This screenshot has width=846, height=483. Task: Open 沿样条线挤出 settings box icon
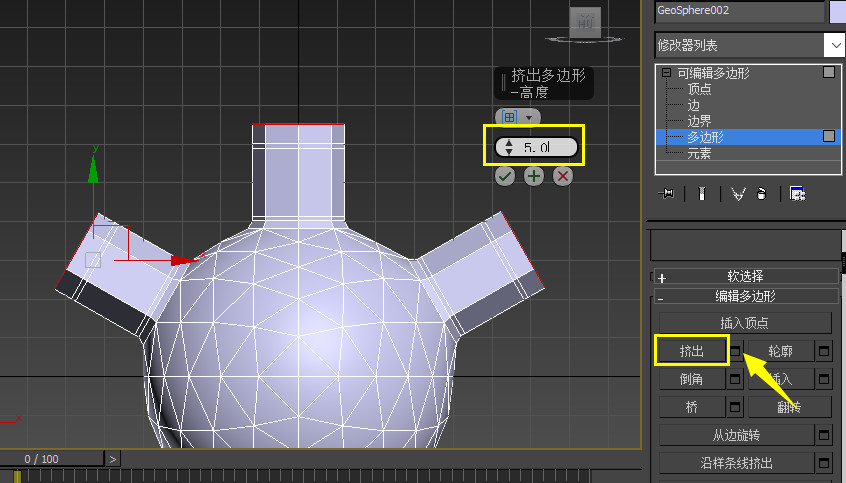point(824,463)
